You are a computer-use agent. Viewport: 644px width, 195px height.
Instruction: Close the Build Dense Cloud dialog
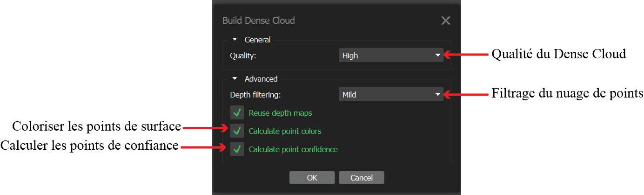(446, 21)
